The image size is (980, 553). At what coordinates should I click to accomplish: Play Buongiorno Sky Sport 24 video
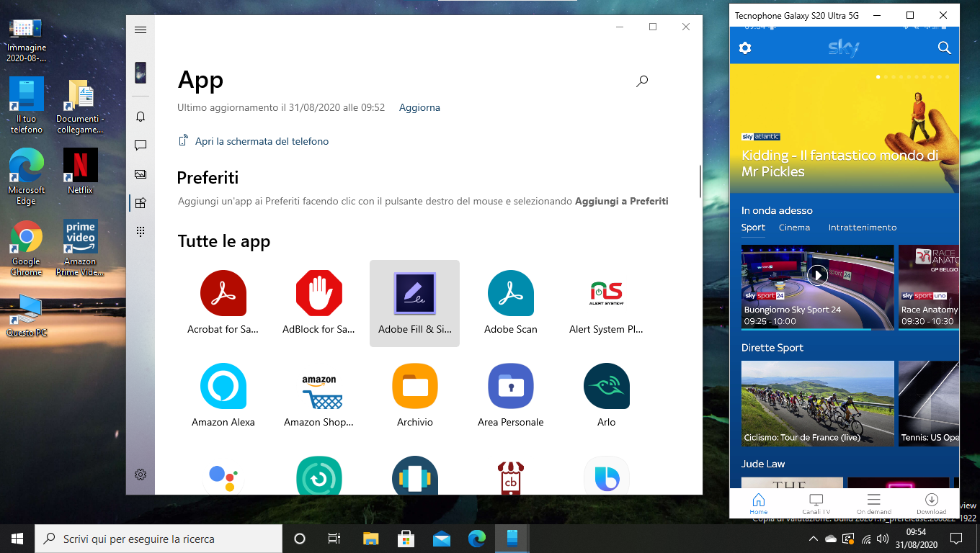coord(817,274)
